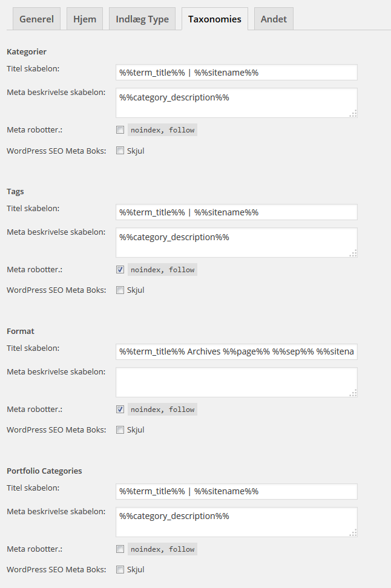Click the Taxonomies tab
Image resolution: width=391 pixels, height=588 pixels.
[214, 19]
